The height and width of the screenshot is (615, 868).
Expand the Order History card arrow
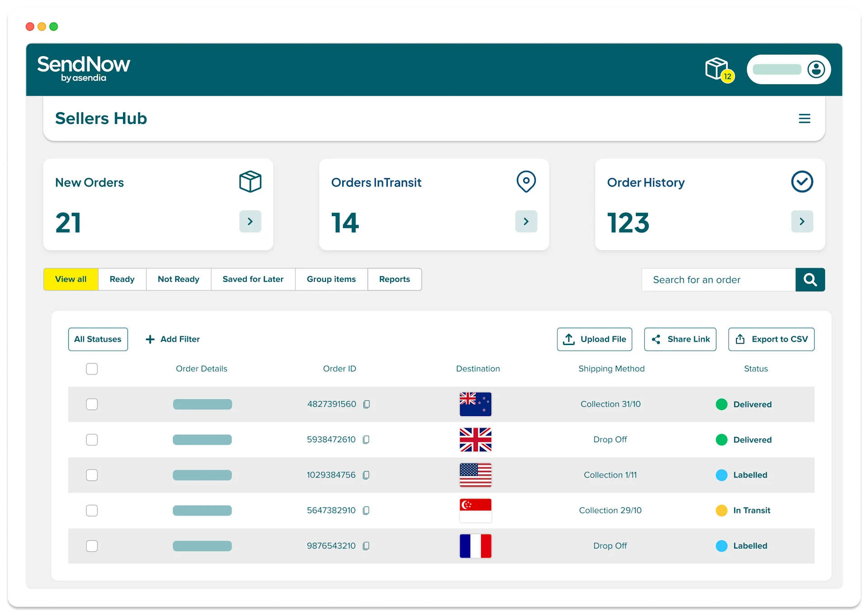(x=802, y=221)
